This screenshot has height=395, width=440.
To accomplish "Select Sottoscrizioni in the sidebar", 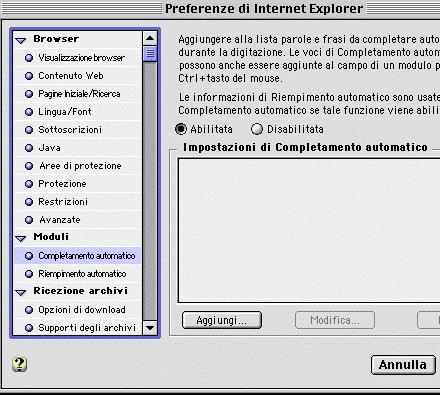I will (78, 130).
